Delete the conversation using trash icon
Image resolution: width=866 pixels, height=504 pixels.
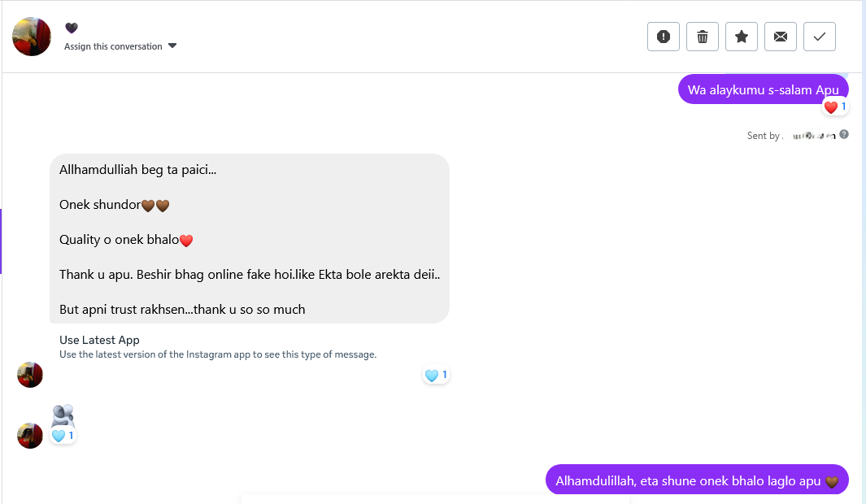click(x=702, y=36)
